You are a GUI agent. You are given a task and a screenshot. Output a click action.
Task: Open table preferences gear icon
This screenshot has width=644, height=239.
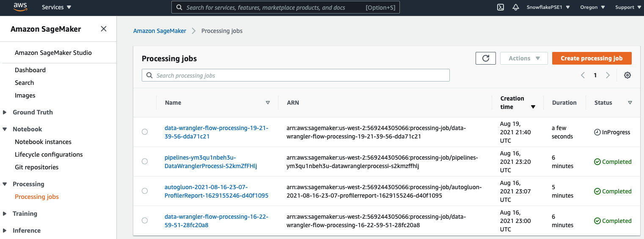pos(627,75)
